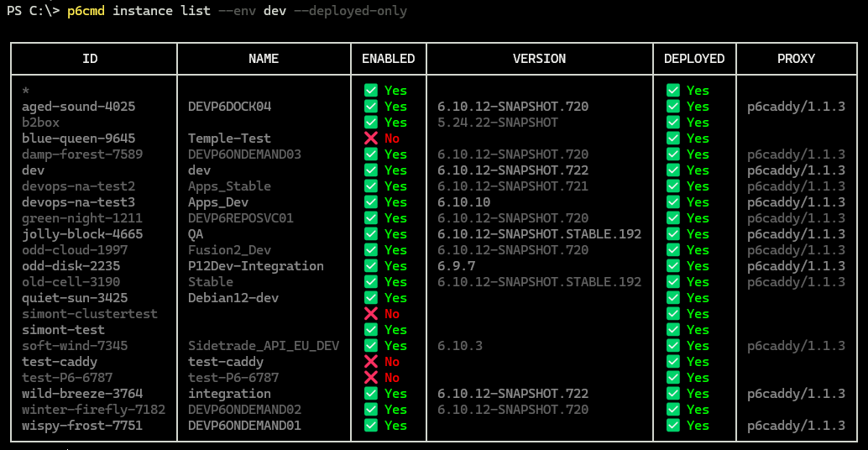
Task: Click the ENABLED Yes text for simont-test
Action: click(395, 330)
